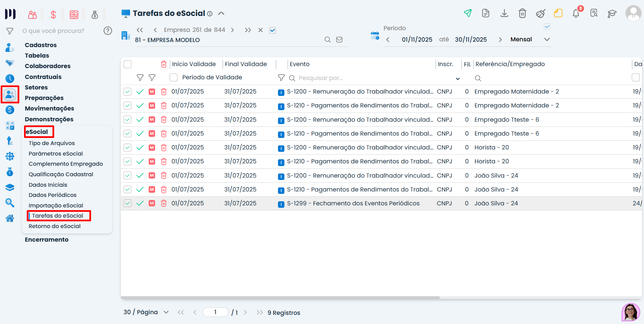Click the trash icon in top toolbar
The height and width of the screenshot is (324, 644).
point(522,13)
